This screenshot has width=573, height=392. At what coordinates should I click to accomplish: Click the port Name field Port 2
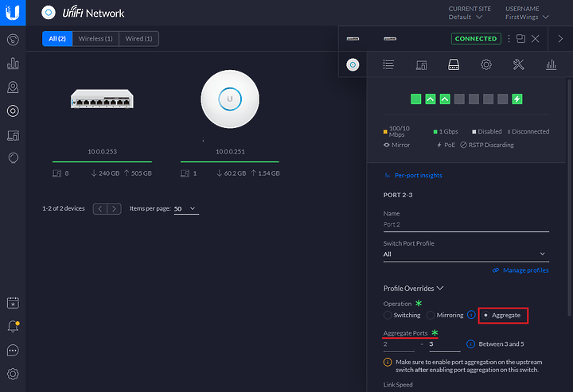click(466, 224)
